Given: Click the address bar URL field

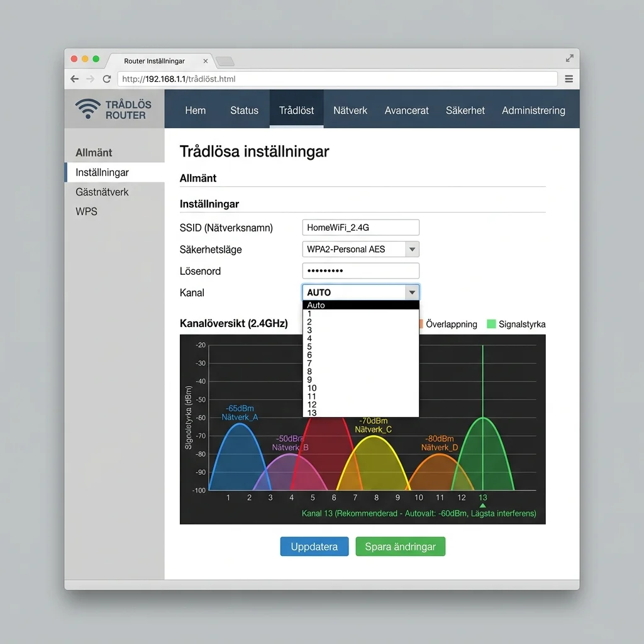Looking at the screenshot, I should pyautogui.click(x=337, y=79).
